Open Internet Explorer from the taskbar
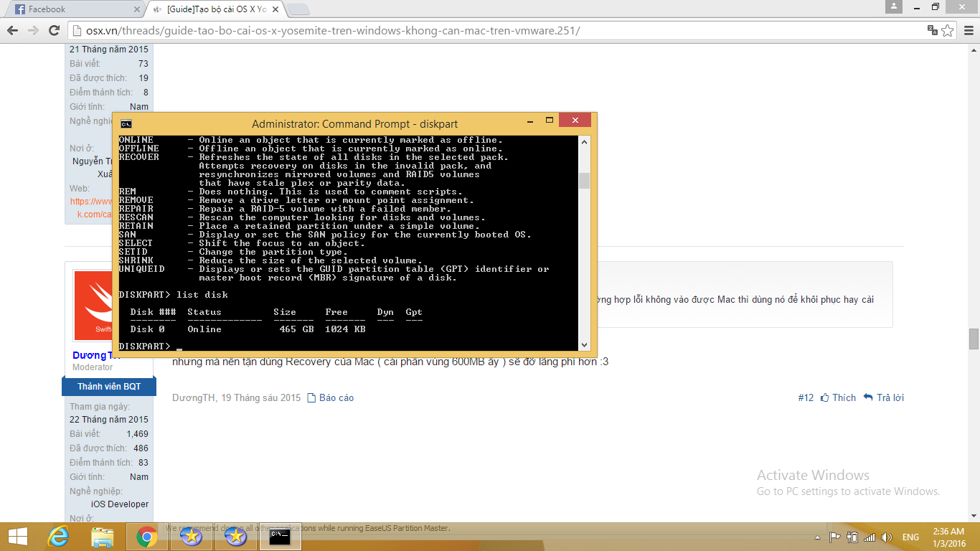The width and height of the screenshot is (980, 551). point(58,537)
